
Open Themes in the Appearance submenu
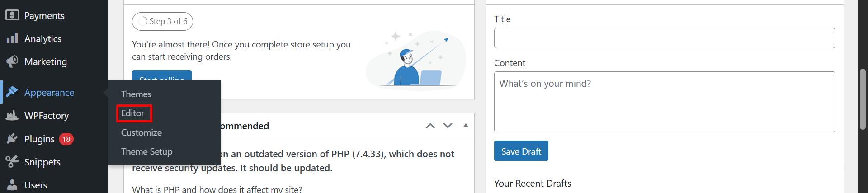tap(136, 94)
